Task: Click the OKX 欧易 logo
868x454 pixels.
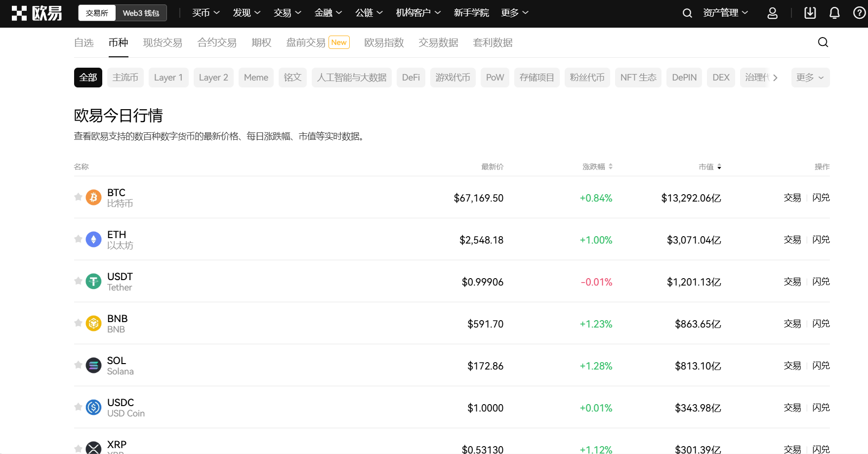Action: point(38,13)
